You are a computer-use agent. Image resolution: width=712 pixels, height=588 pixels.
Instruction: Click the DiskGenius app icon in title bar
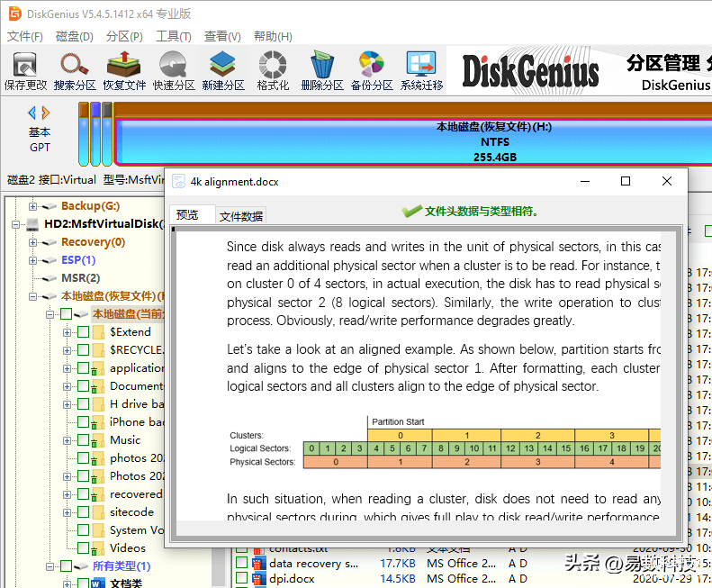(x=15, y=14)
